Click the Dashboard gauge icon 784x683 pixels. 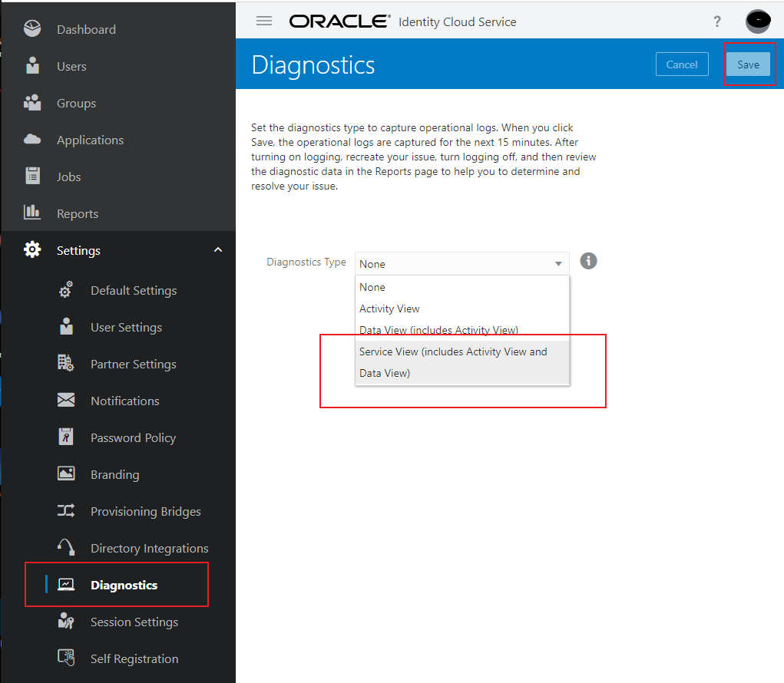coord(32,28)
